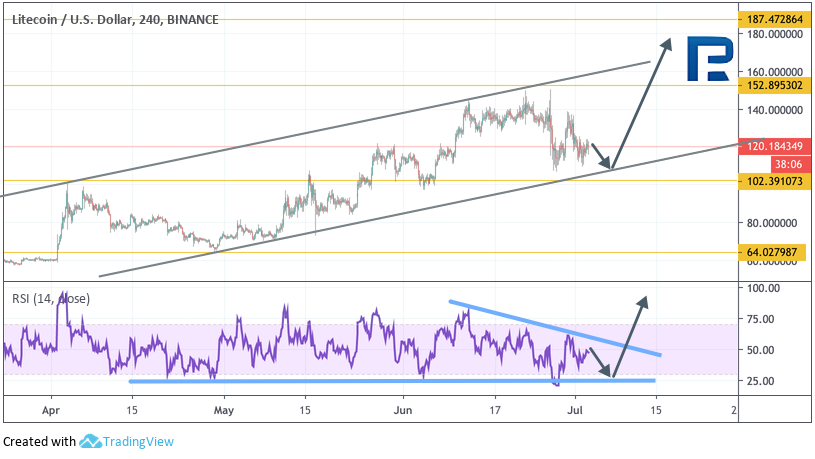Select the descending blue RSI trendline
Image resolution: width=815 pixels, height=459 pixels.
pyautogui.click(x=555, y=327)
